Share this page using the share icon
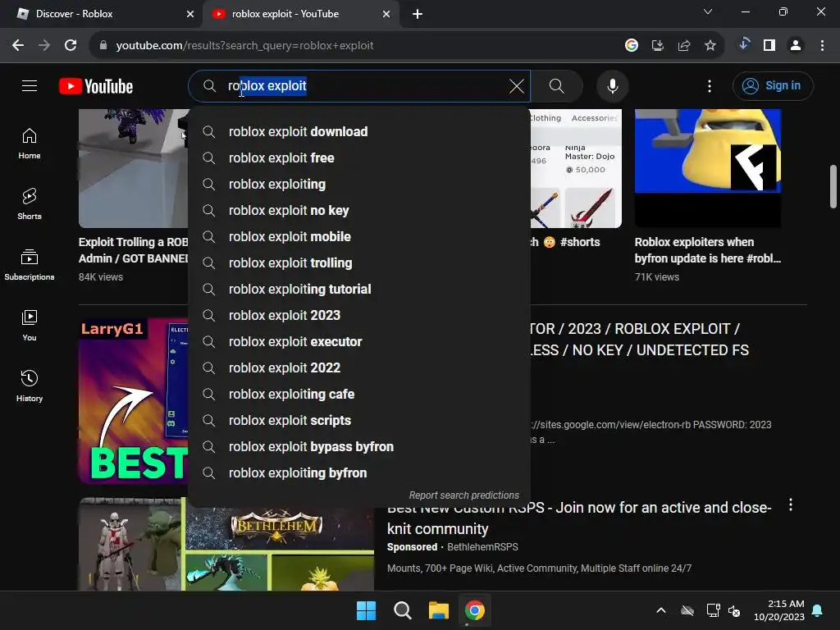Viewport: 840px width, 630px height. tap(684, 46)
